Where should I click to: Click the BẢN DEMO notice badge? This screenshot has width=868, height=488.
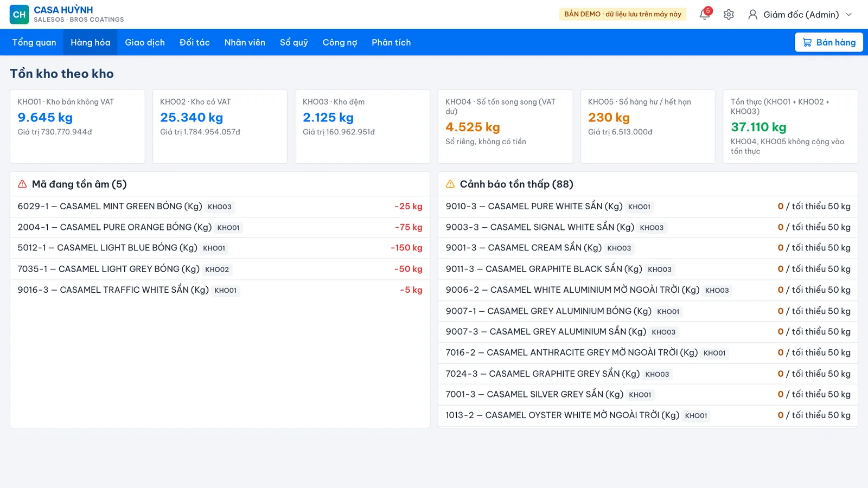pyautogui.click(x=623, y=14)
